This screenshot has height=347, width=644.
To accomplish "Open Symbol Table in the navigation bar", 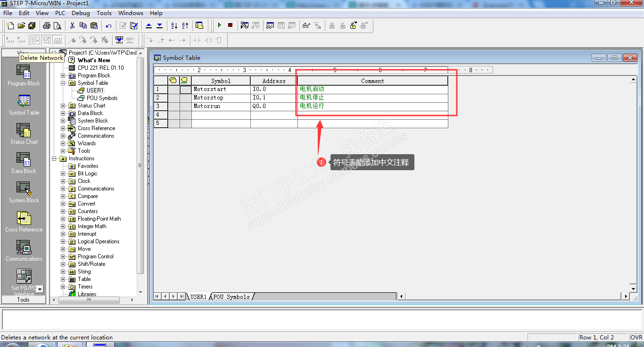I will 24,105.
